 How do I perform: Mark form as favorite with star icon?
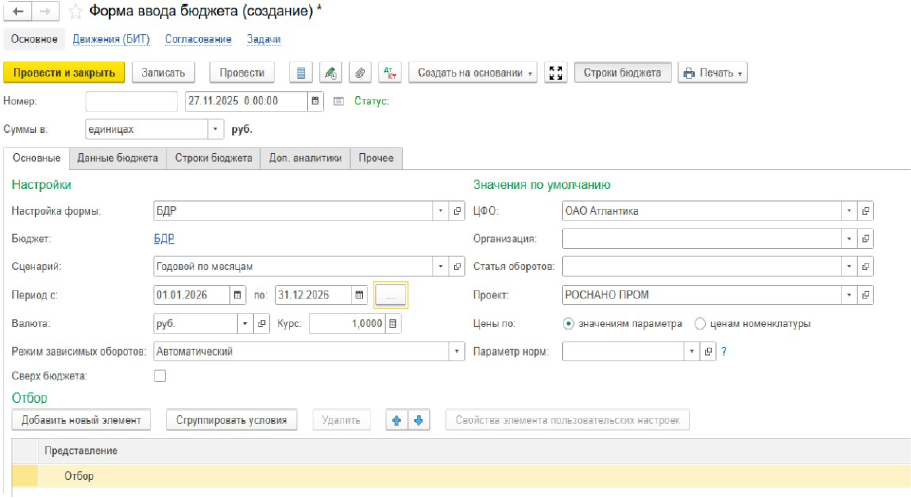coord(75,12)
